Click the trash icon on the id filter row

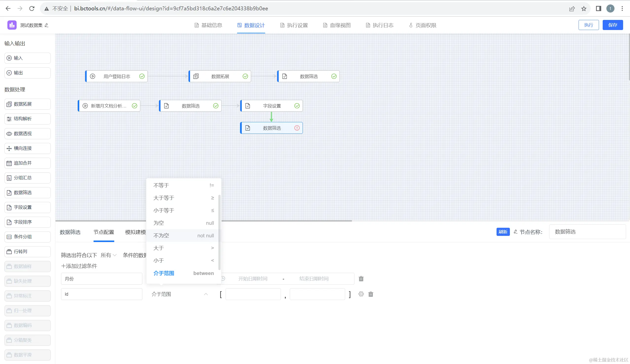[371, 294]
